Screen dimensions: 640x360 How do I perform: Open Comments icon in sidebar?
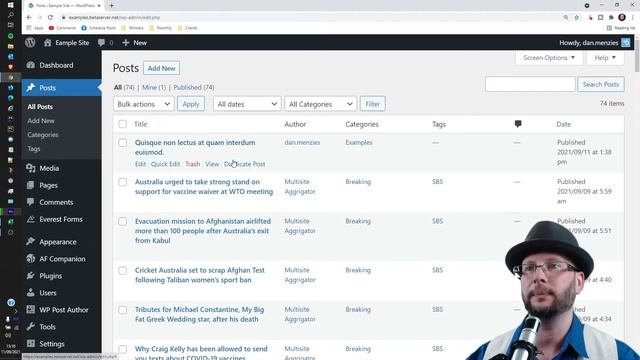31,202
